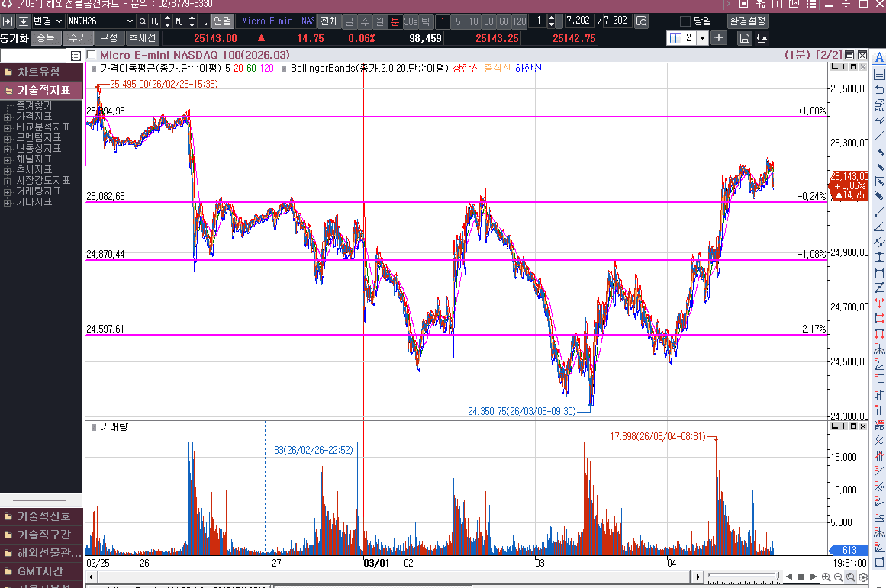Click the add chart plus button

pos(720,38)
